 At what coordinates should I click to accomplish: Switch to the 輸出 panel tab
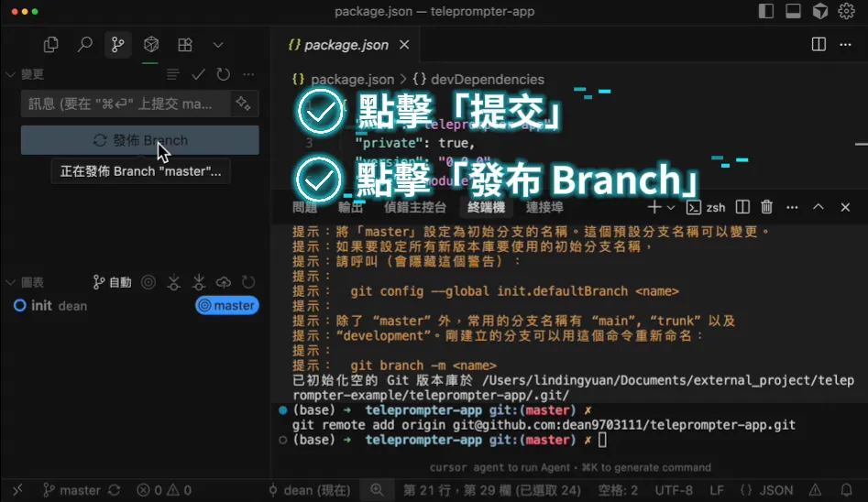(350, 207)
